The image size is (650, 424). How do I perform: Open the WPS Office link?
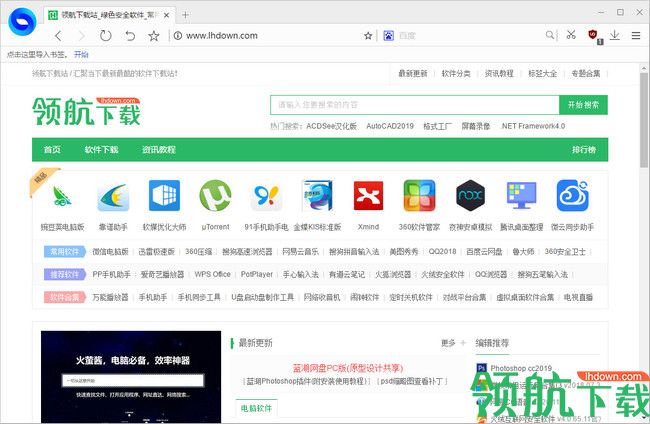click(x=212, y=274)
